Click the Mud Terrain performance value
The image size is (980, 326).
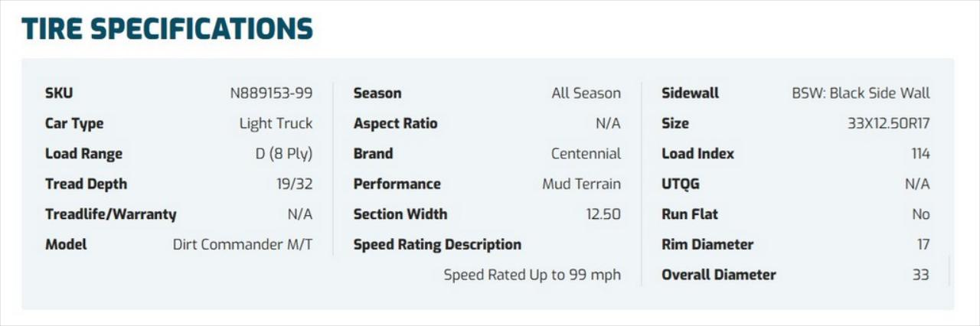(581, 184)
